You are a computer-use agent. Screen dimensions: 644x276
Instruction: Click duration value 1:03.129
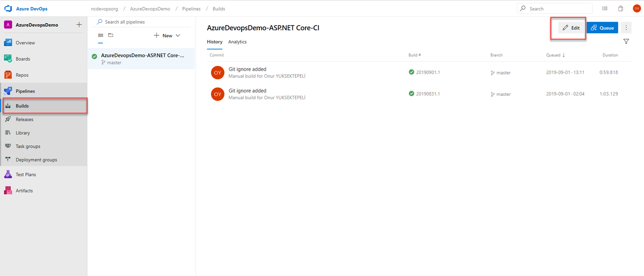coord(609,94)
